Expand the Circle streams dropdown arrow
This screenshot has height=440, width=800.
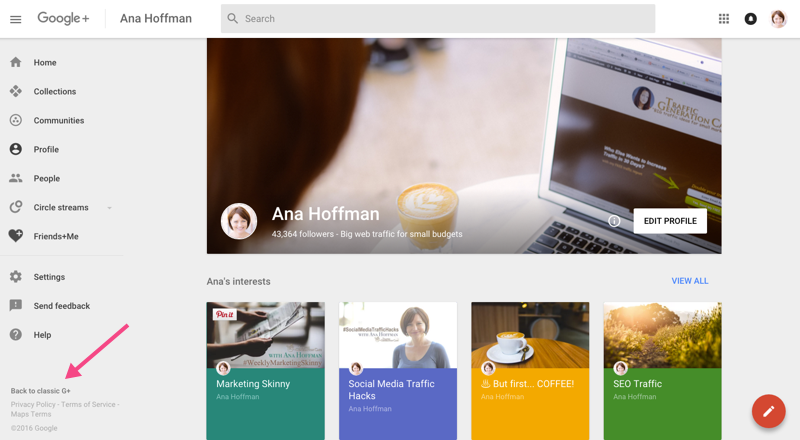tap(109, 208)
